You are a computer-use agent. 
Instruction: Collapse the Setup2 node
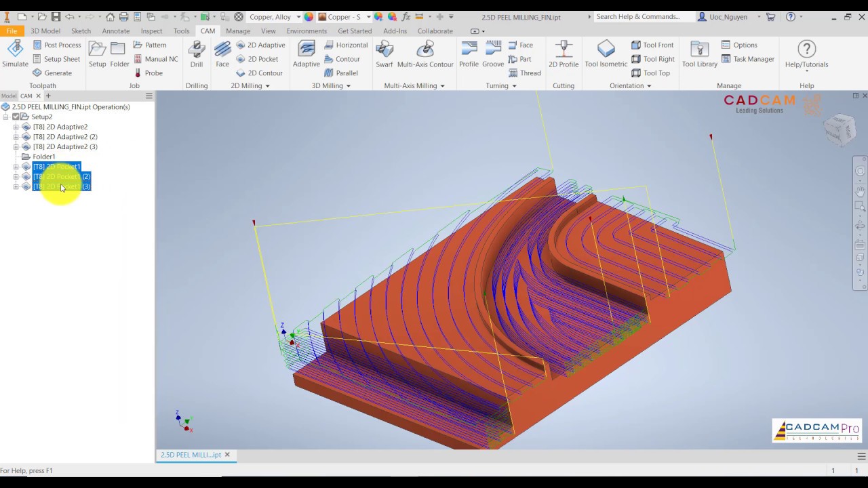[x=5, y=117]
